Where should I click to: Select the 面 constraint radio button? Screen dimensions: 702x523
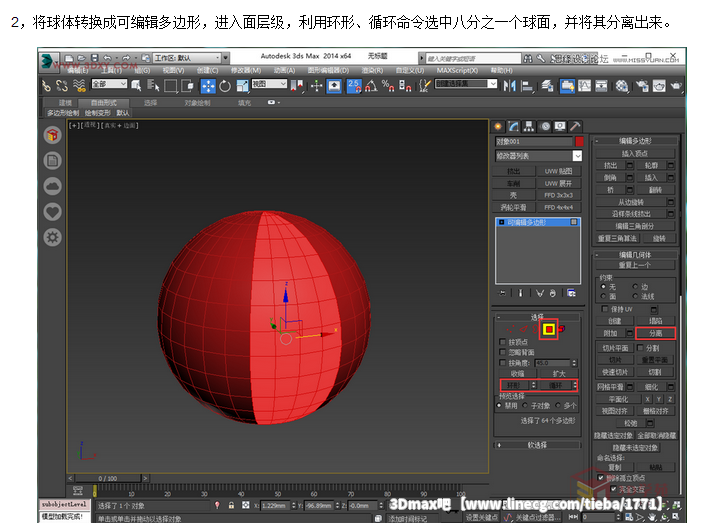tap(603, 296)
